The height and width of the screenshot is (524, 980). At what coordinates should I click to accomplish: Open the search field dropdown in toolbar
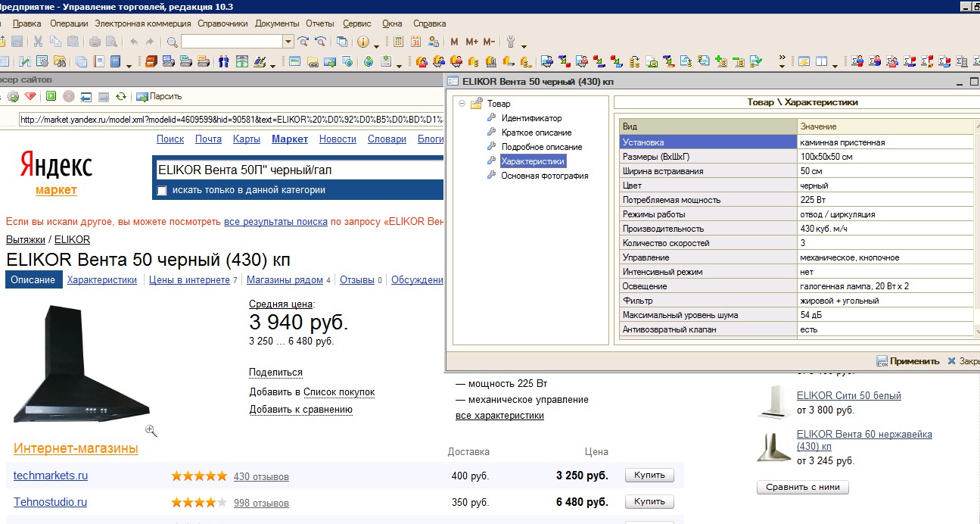[288, 42]
